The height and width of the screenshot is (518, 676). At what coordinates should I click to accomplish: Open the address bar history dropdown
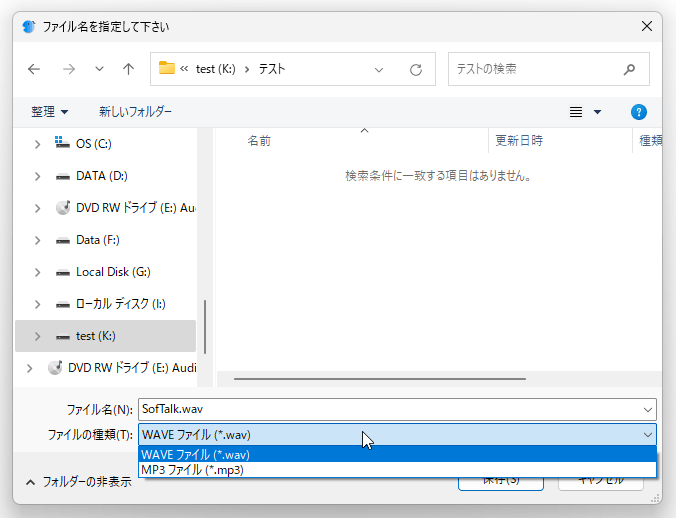(x=379, y=70)
